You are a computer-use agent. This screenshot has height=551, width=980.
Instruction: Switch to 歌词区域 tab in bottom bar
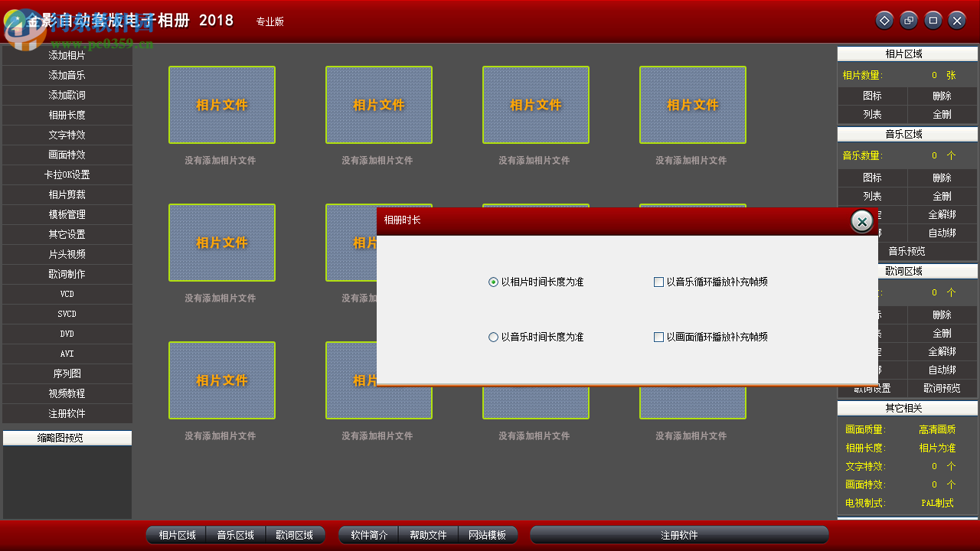[295, 535]
